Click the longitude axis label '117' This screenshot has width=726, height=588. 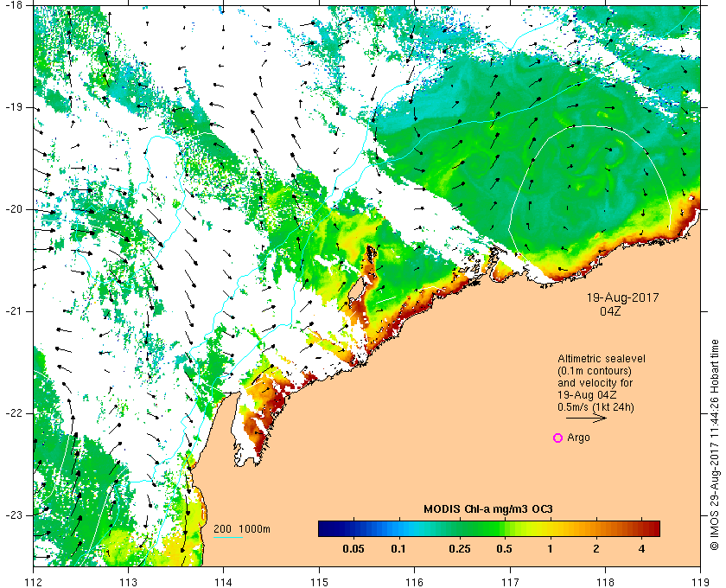(510, 582)
